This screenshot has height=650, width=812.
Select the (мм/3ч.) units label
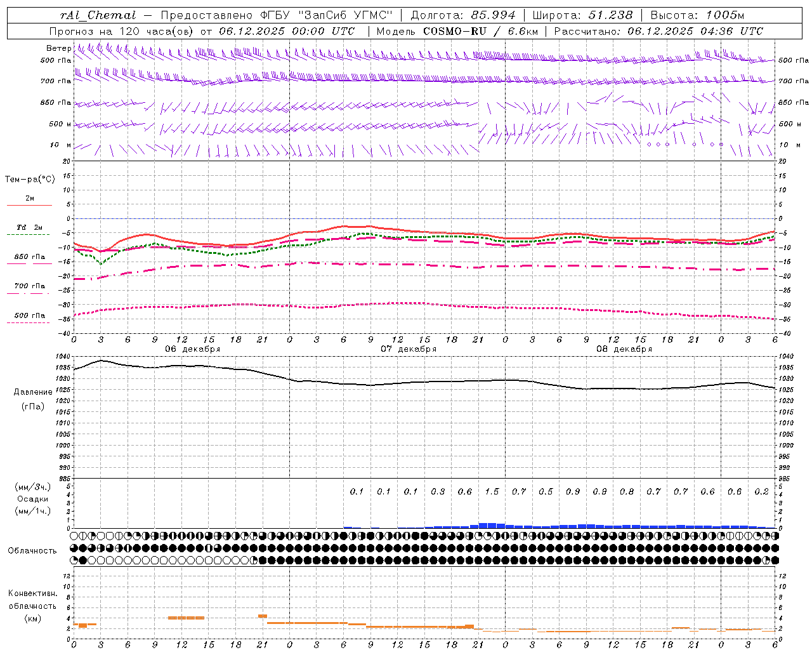coord(33,487)
